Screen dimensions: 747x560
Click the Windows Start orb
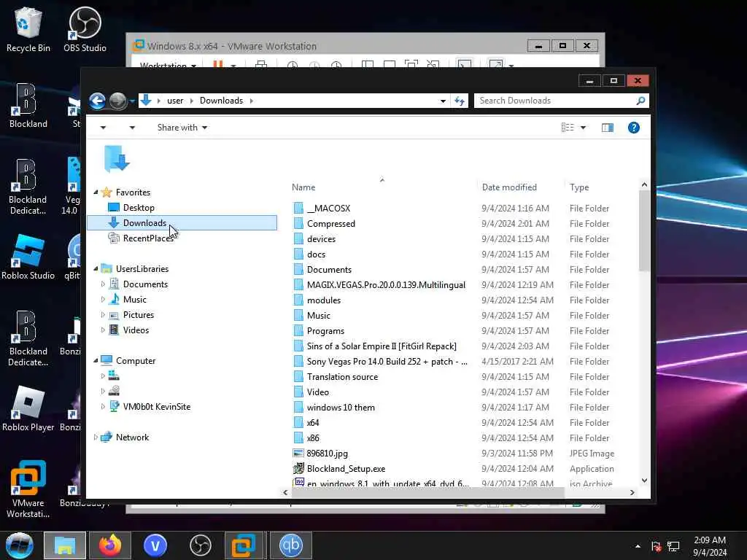coord(20,545)
